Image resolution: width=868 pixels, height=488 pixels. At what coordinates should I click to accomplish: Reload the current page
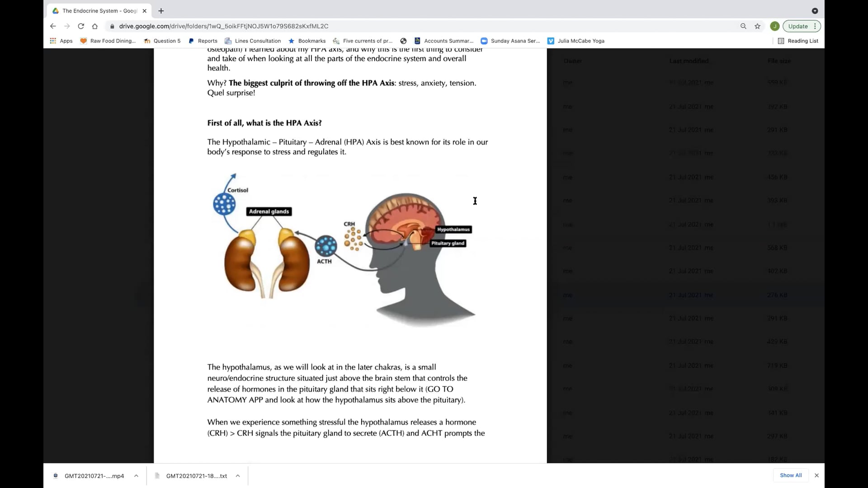(81, 26)
